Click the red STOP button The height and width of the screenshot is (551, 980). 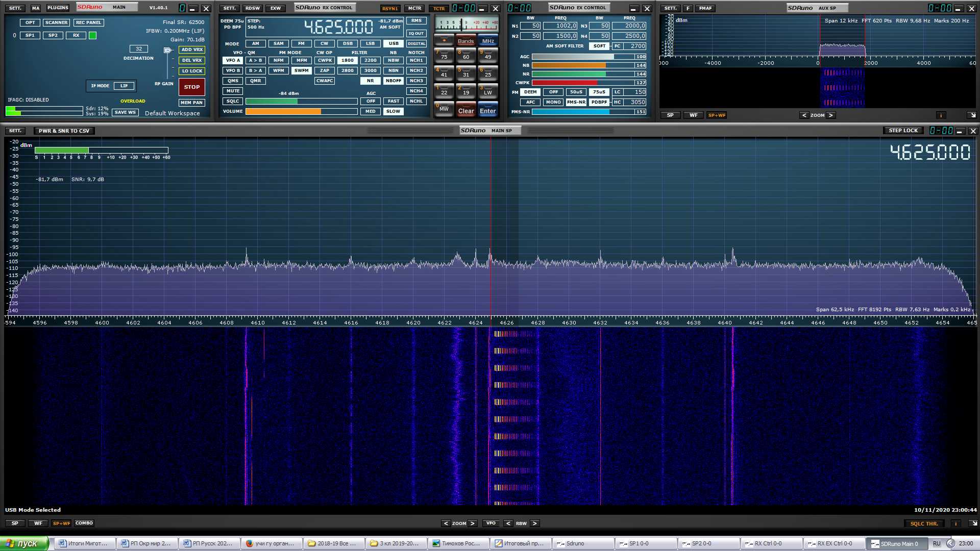click(x=192, y=87)
